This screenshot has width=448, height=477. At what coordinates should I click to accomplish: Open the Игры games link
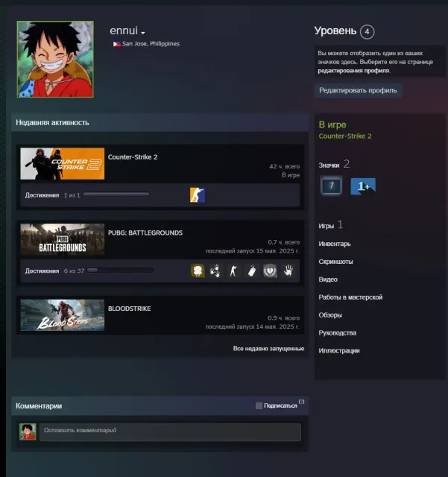pos(326,226)
